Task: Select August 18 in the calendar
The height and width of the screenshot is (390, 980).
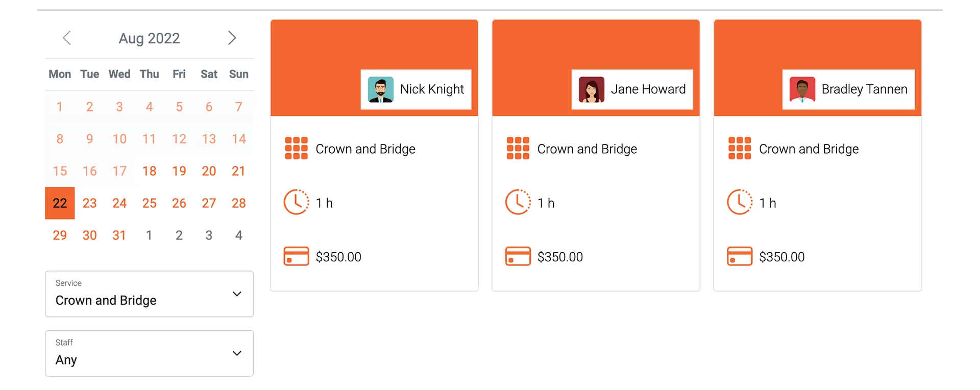Action: point(149,171)
